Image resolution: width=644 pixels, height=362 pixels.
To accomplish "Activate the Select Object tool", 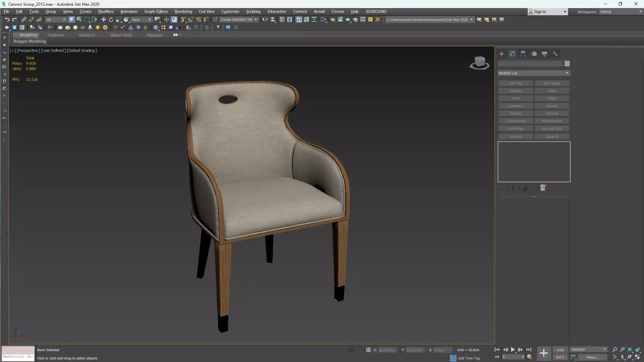I will coord(71,19).
